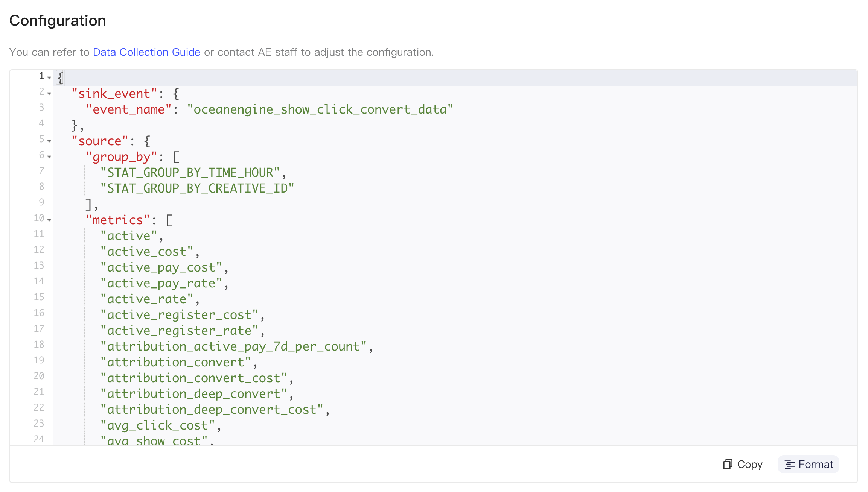Click line number 3 in the gutter
868x492 pixels.
[x=41, y=108]
